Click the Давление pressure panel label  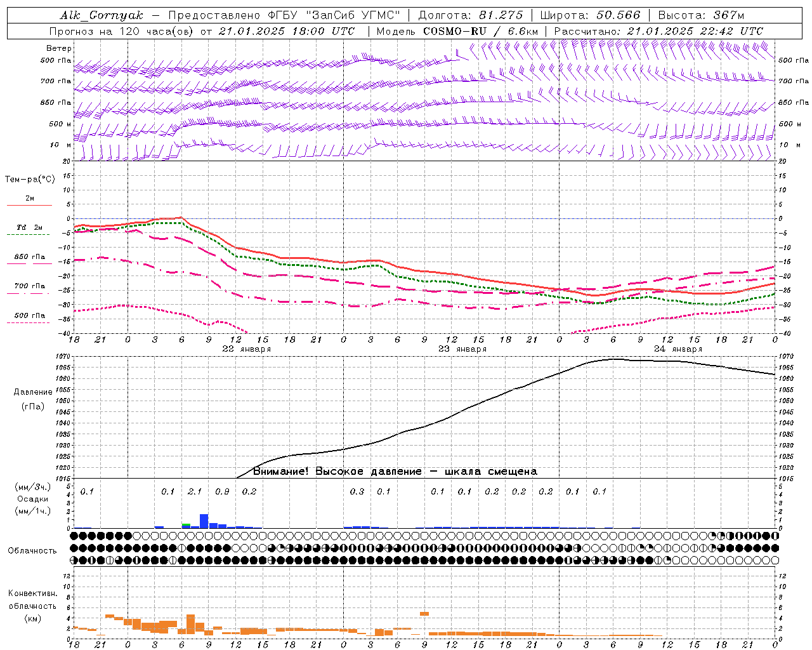tap(33, 392)
